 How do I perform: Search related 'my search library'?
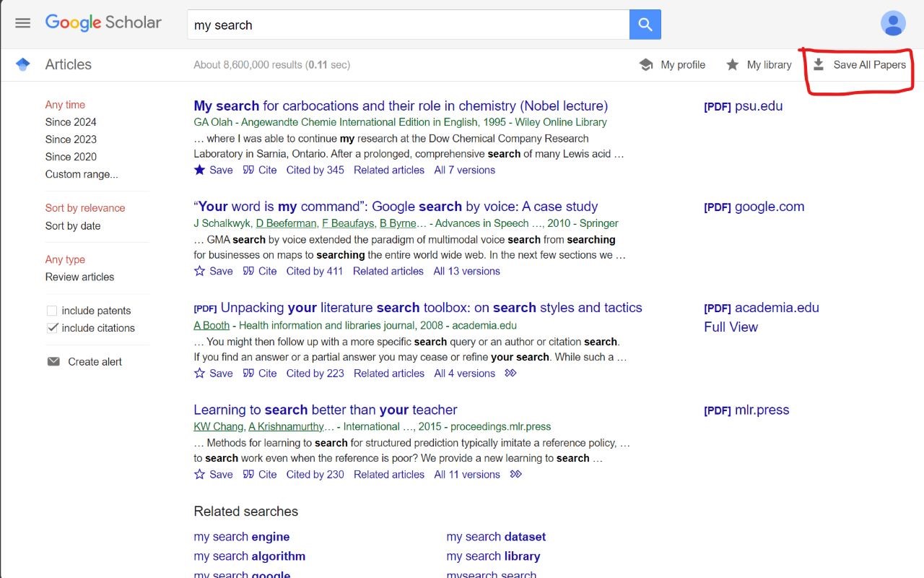pos(493,556)
